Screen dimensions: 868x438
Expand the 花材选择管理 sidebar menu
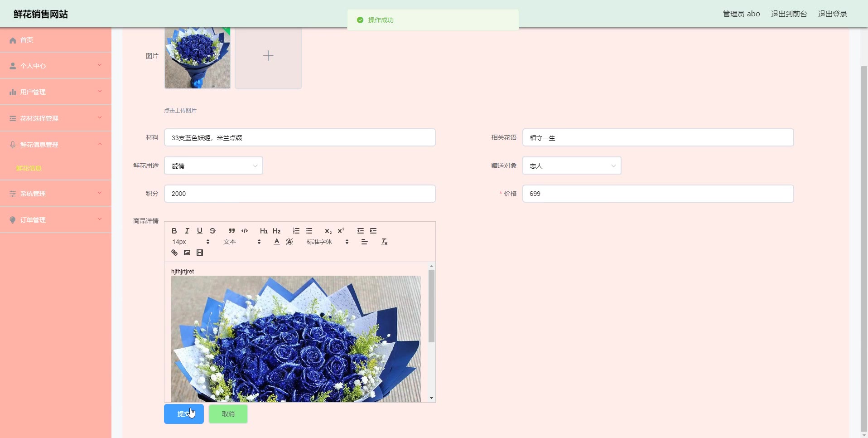(56, 118)
